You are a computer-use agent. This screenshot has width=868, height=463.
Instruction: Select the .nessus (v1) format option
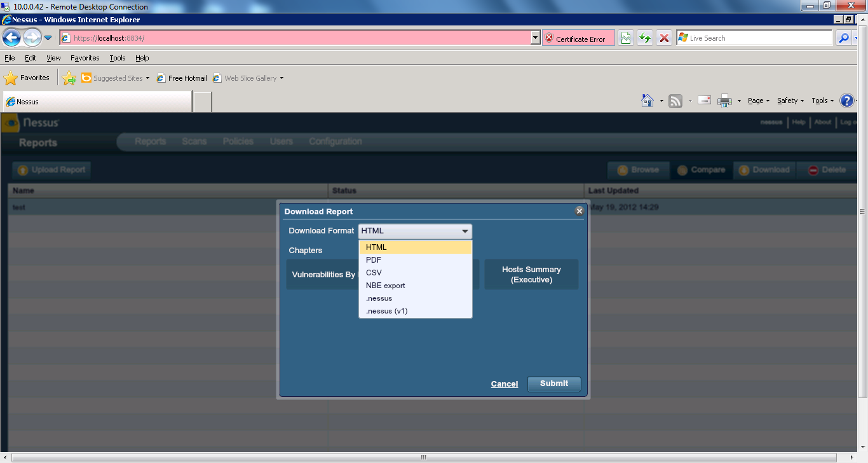pyautogui.click(x=386, y=311)
